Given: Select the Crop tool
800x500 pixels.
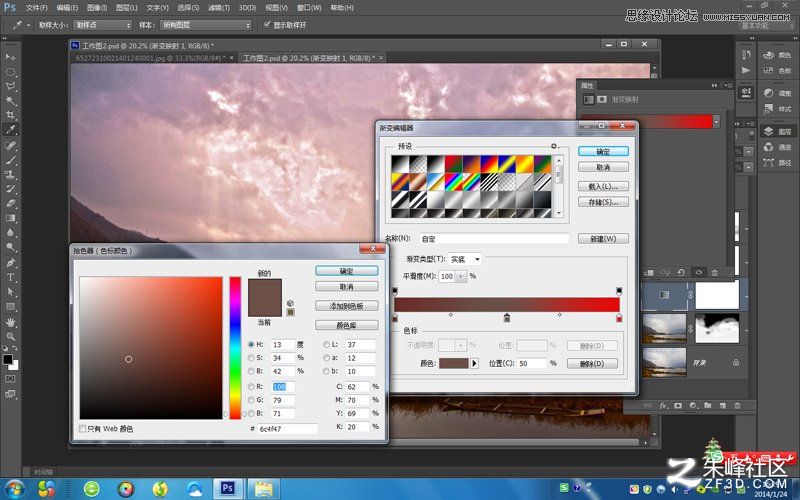Looking at the screenshot, I should [10, 115].
